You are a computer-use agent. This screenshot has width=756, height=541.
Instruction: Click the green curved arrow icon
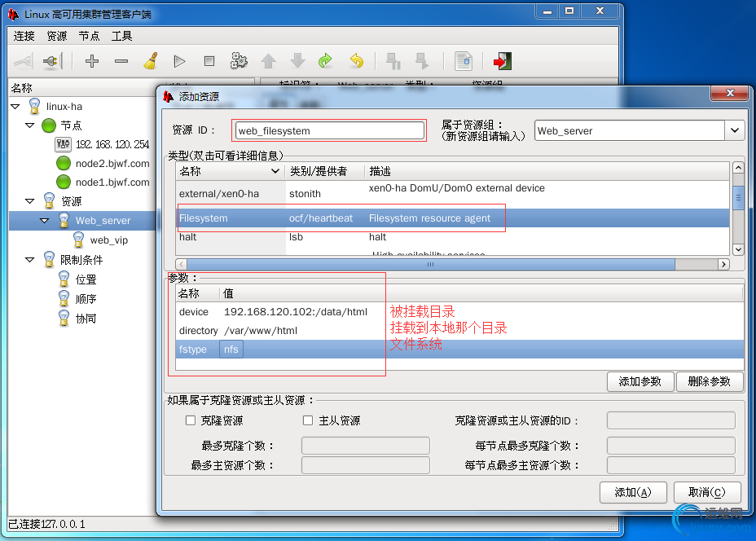pyautogui.click(x=326, y=61)
